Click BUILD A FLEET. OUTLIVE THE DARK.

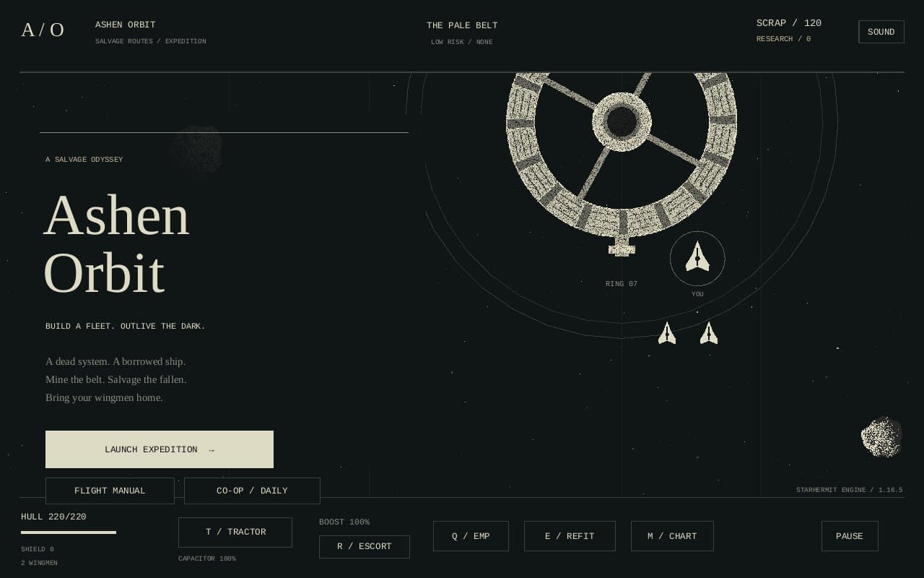click(126, 326)
